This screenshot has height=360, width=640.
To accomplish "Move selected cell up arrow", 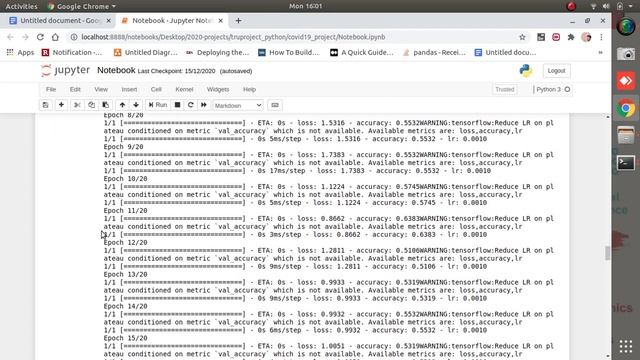I will pyautogui.click(x=122, y=105).
